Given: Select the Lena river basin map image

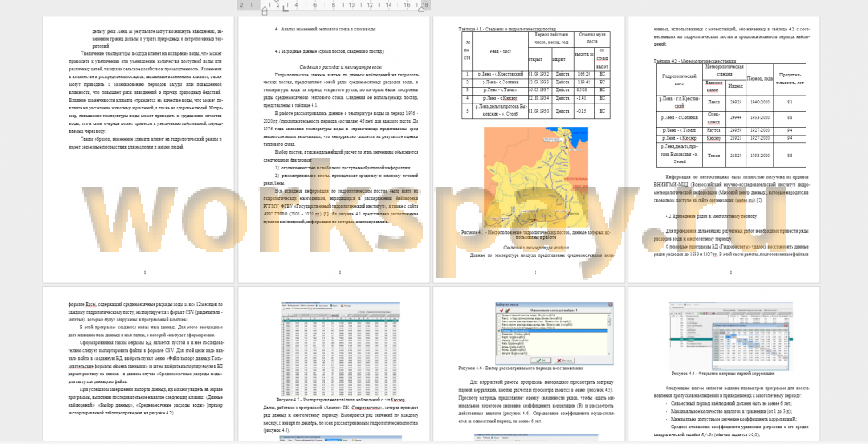Looking at the screenshot, I should point(536,177).
